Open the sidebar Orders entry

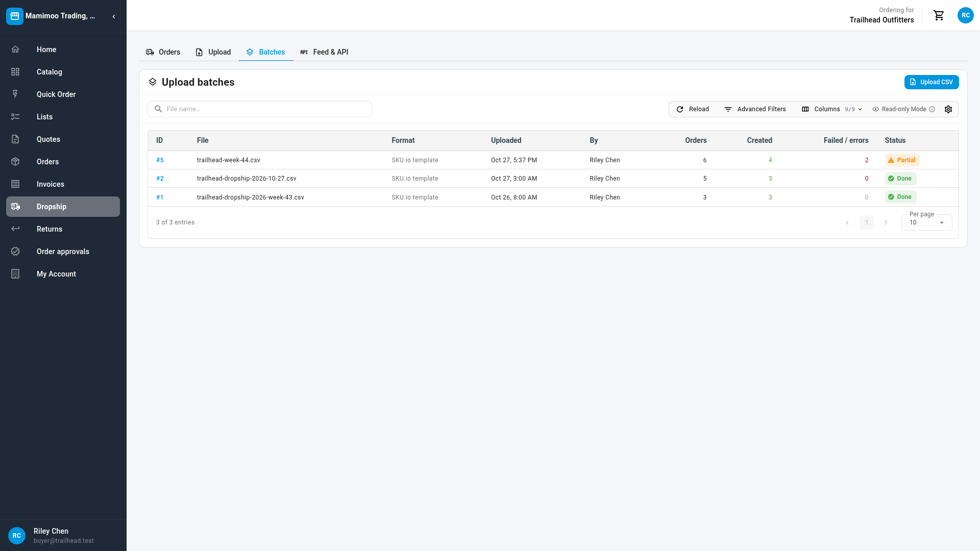pyautogui.click(x=63, y=162)
